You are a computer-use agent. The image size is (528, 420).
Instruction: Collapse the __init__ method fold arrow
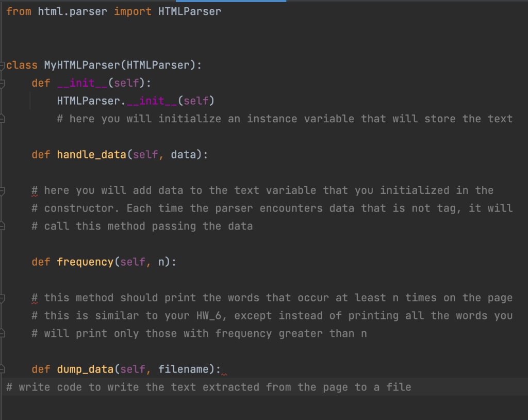coord(3,83)
